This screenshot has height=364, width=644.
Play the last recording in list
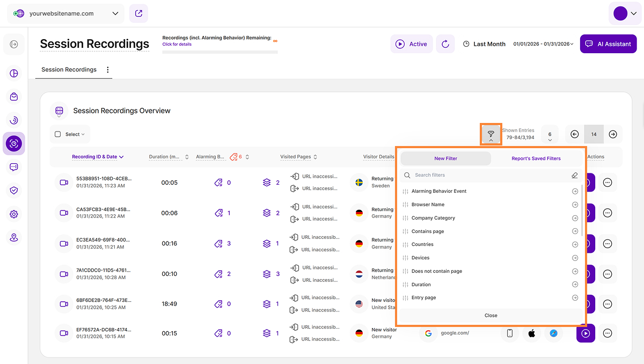(586, 333)
